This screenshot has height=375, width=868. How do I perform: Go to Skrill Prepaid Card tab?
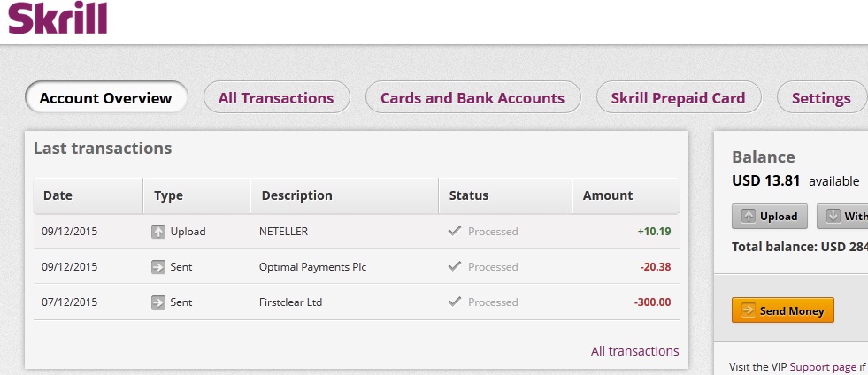pyautogui.click(x=678, y=98)
